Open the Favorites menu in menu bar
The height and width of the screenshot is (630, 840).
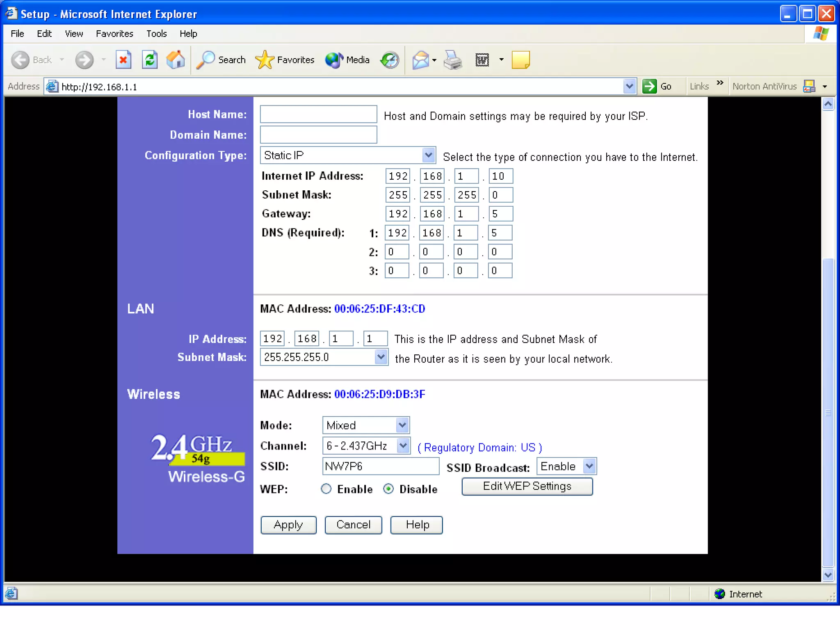pyautogui.click(x=114, y=34)
